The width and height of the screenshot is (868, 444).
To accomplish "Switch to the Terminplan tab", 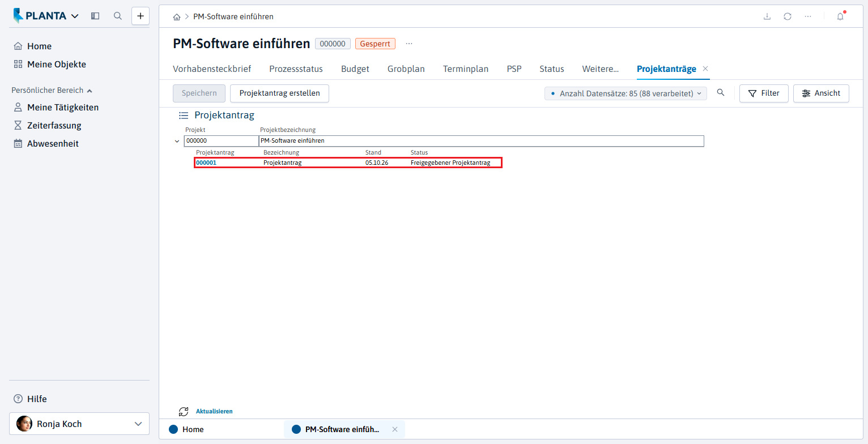I will (x=466, y=69).
